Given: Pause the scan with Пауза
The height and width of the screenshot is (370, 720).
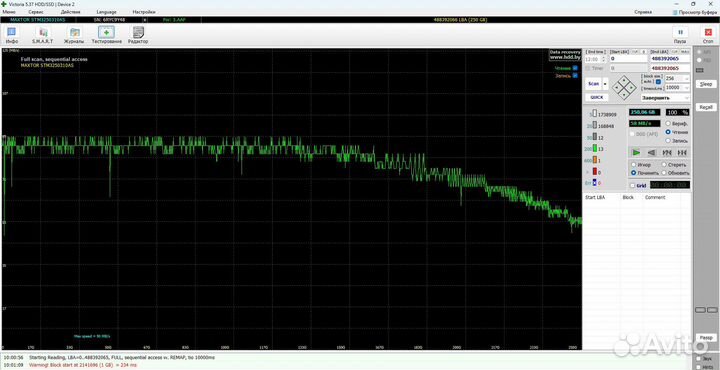Looking at the screenshot, I should point(680,35).
